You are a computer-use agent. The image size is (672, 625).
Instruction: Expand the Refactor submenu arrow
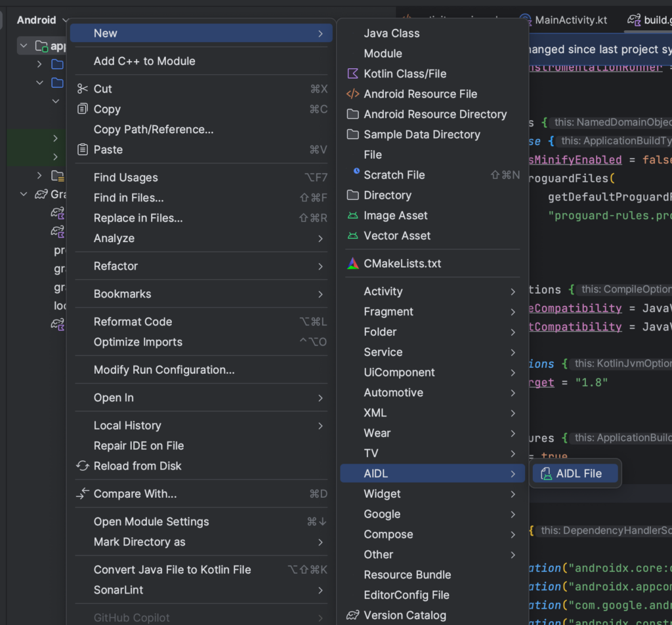pos(320,266)
